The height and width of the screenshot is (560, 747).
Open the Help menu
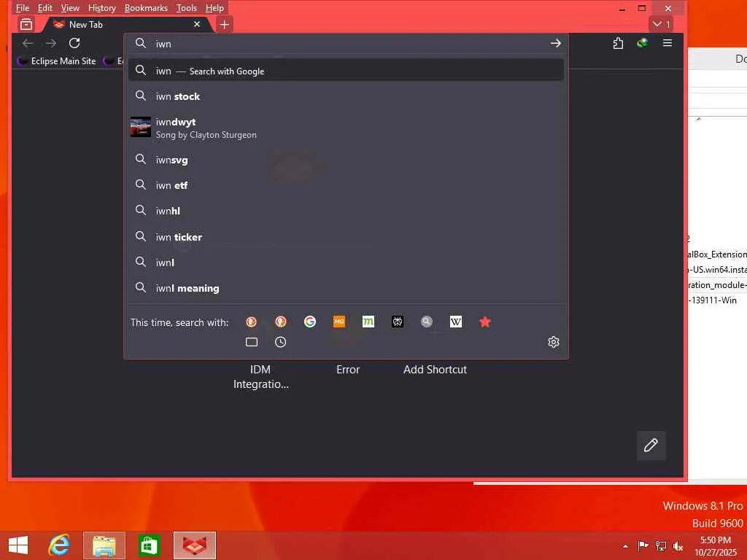214,8
